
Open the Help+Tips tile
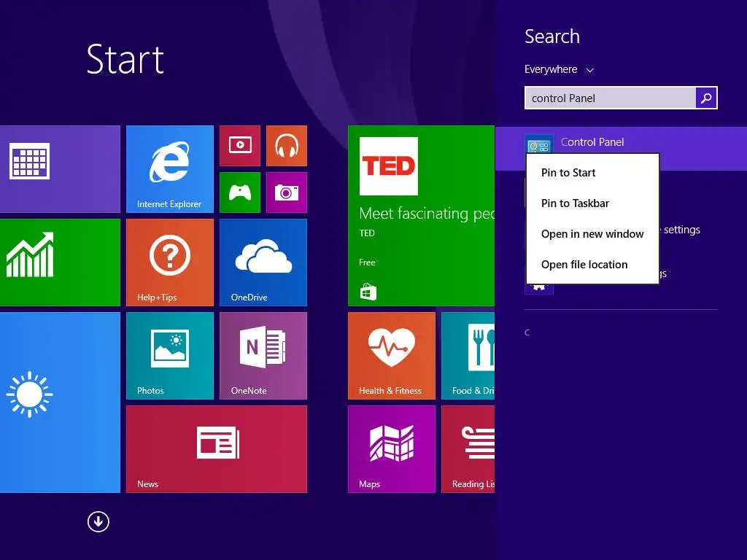pos(169,262)
